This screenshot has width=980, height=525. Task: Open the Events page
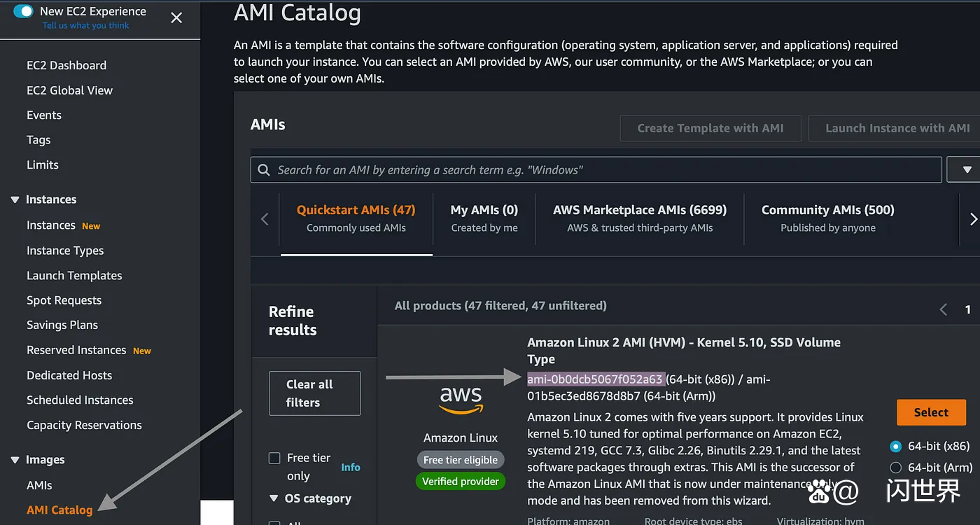44,115
